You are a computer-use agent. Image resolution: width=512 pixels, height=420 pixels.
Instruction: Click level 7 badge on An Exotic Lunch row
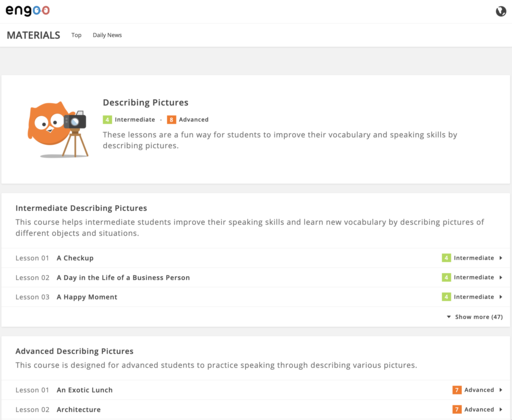pyautogui.click(x=457, y=390)
